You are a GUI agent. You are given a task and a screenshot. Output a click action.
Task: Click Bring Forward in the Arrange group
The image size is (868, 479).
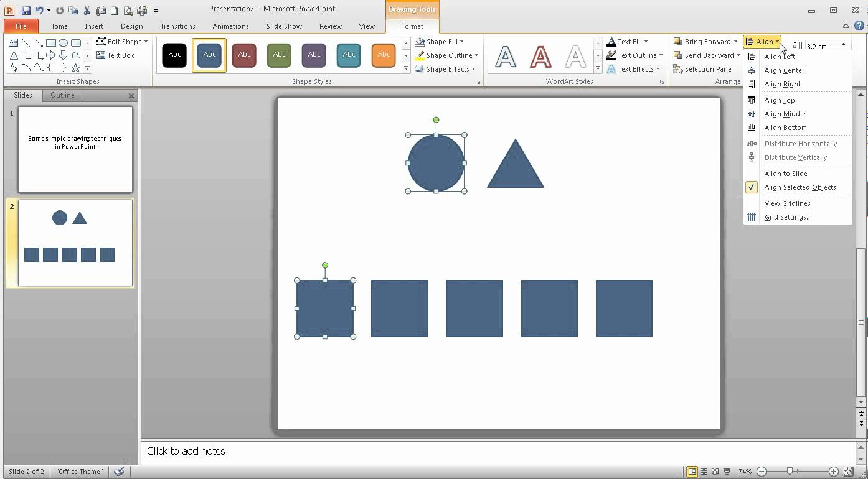pos(704,41)
